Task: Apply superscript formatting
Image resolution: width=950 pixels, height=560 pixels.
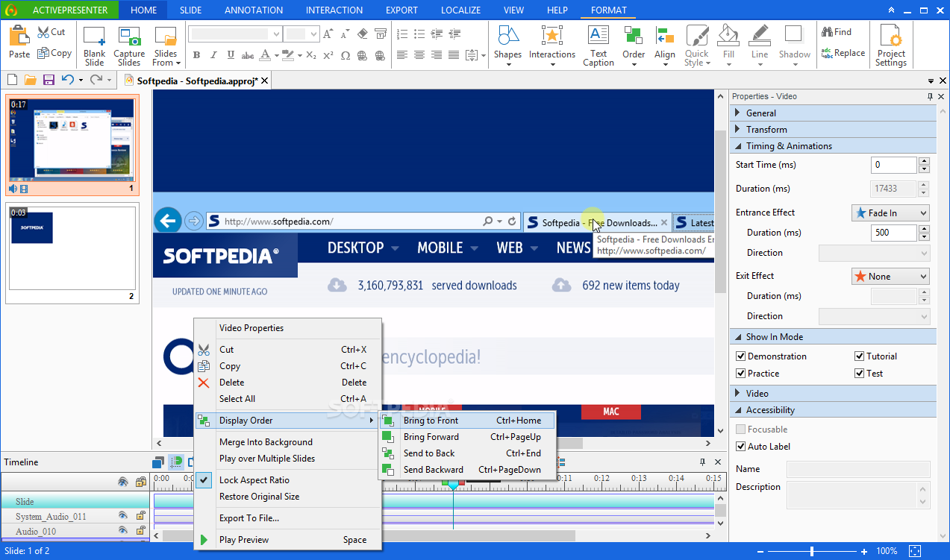Action: [x=328, y=55]
